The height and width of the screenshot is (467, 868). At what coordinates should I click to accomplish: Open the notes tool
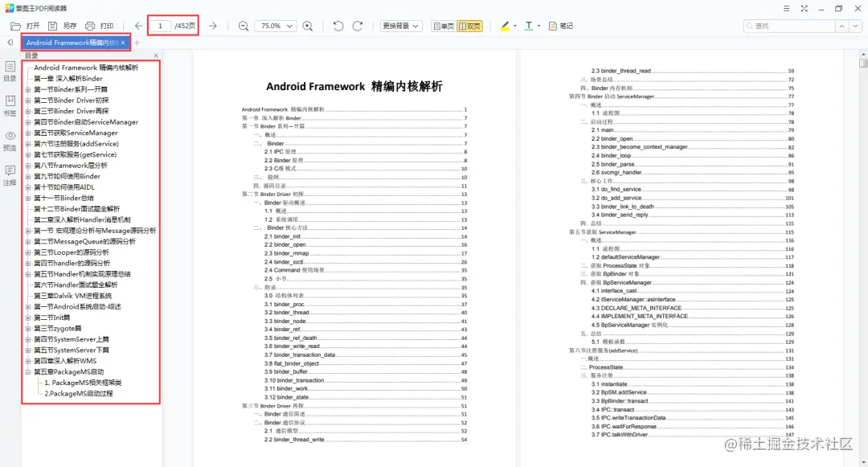tap(560, 26)
